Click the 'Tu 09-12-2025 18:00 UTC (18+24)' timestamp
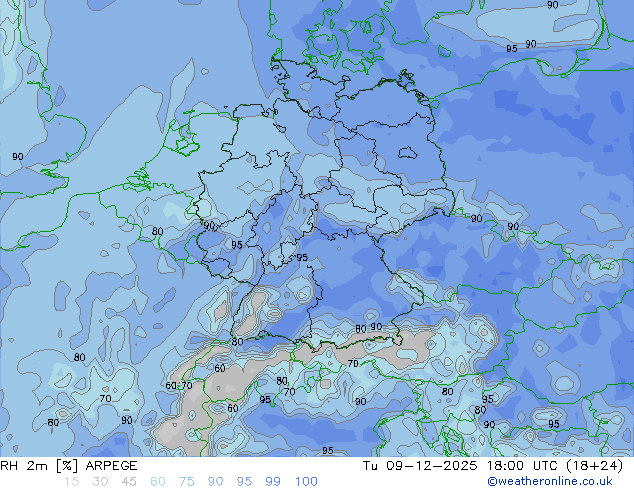The image size is (634, 490). [x=493, y=466]
